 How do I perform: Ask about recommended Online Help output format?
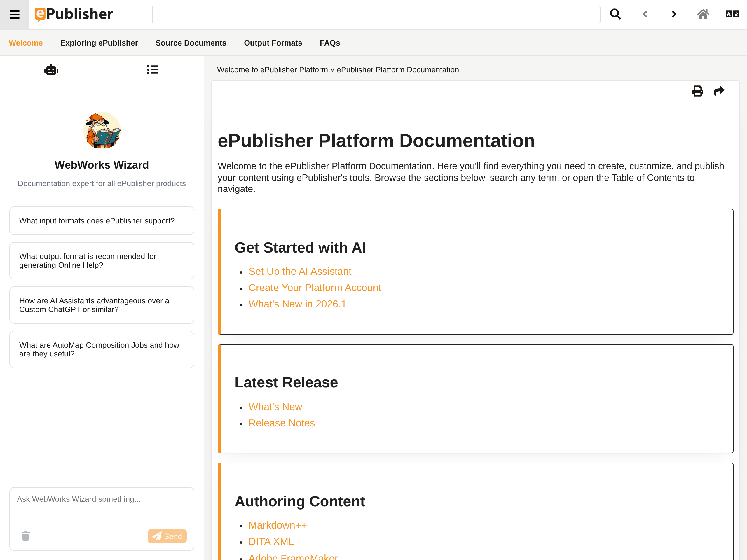point(102,260)
